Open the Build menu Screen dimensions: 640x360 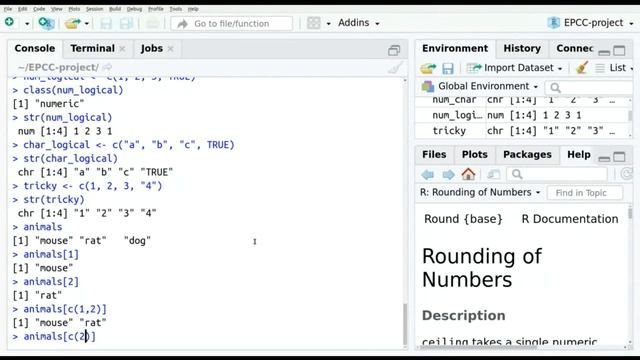[x=115, y=9]
